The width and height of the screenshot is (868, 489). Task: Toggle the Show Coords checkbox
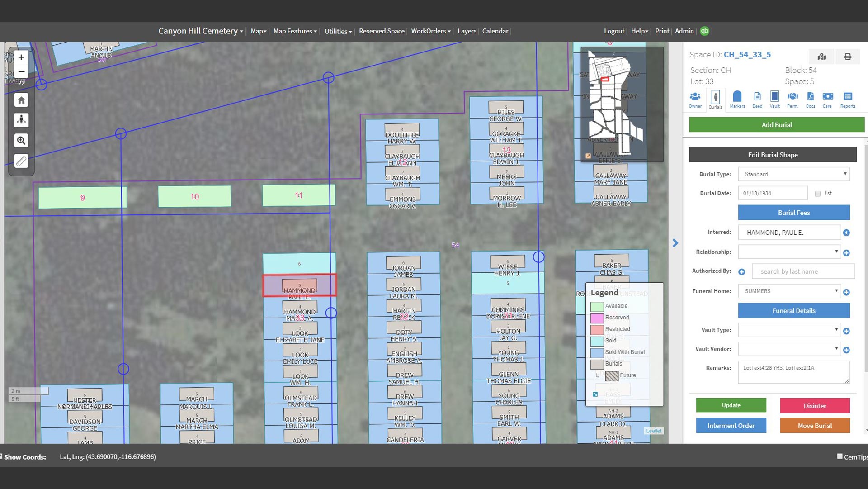click(1, 456)
